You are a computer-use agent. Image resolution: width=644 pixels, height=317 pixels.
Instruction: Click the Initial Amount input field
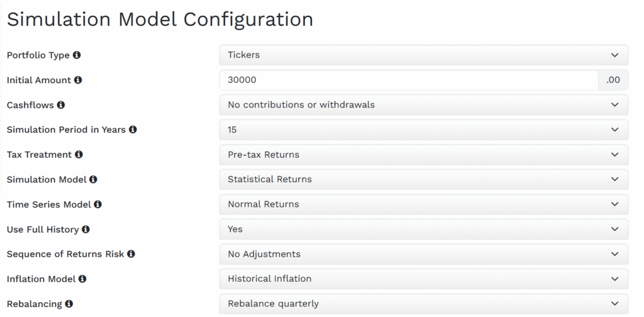pyautogui.click(x=409, y=80)
